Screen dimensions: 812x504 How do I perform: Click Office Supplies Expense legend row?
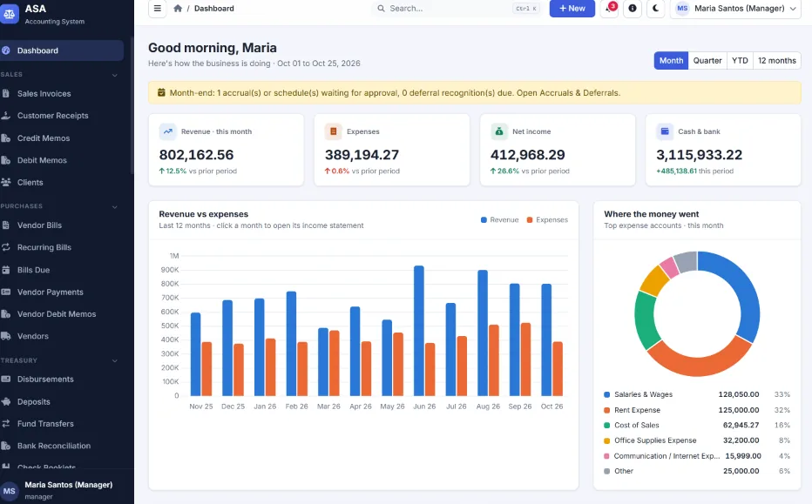click(697, 440)
